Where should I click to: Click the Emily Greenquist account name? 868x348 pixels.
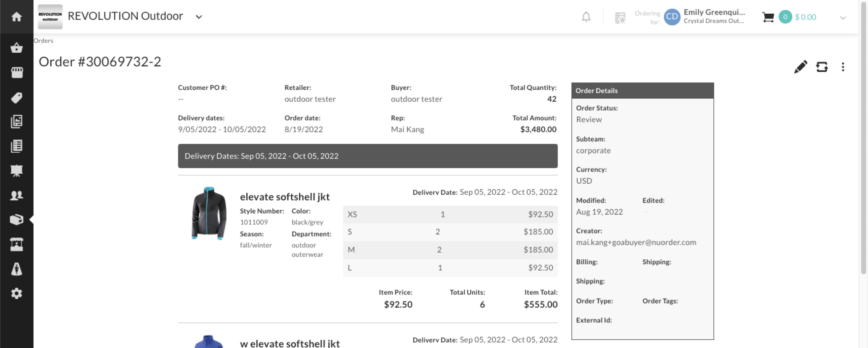tap(714, 12)
